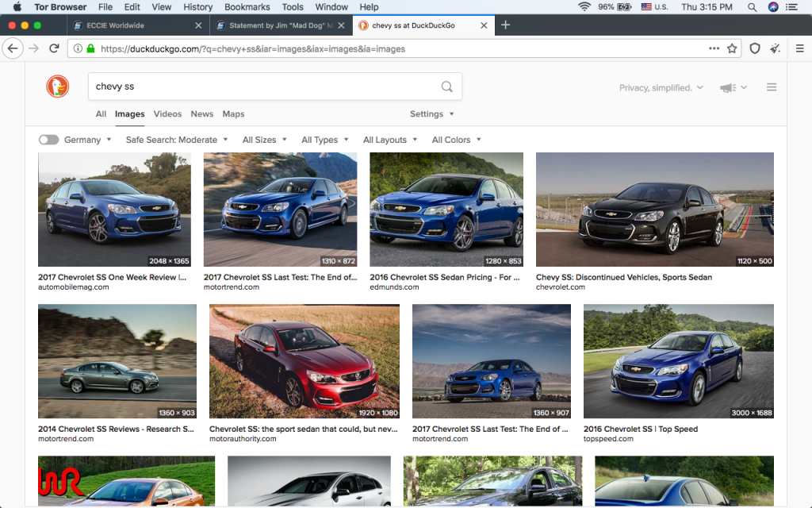Open 2017 Chevrolet SS One Week Review link
The height and width of the screenshot is (508, 812).
pyautogui.click(x=112, y=277)
